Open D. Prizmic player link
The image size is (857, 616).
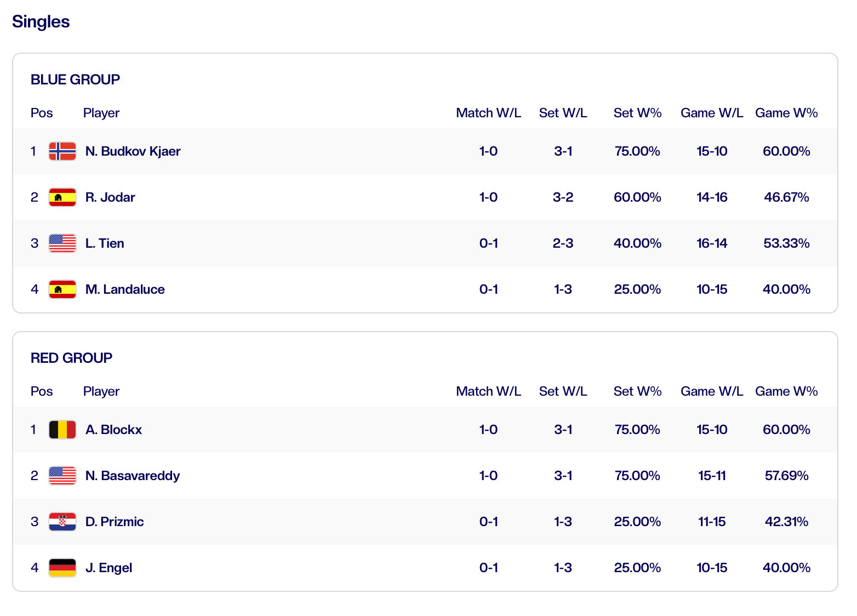click(x=115, y=522)
